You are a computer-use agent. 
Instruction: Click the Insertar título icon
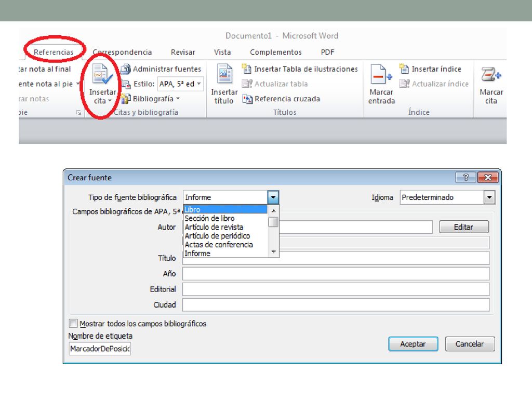(224, 74)
